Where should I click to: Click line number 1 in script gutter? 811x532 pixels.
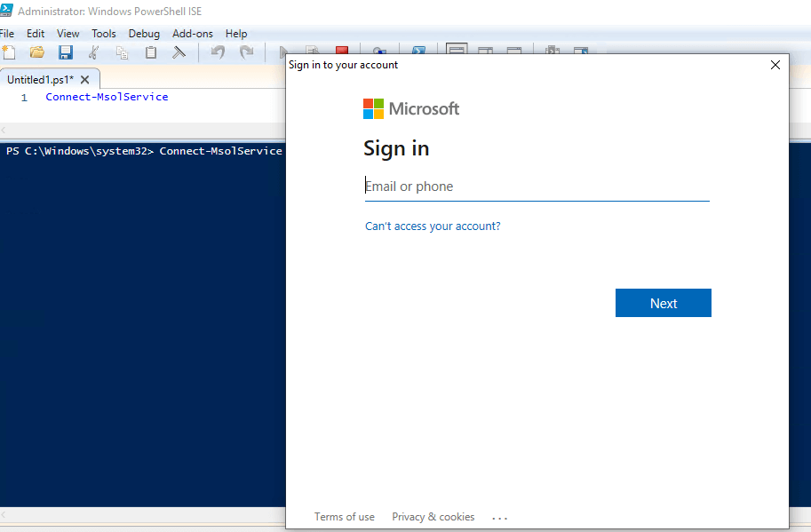click(24, 97)
